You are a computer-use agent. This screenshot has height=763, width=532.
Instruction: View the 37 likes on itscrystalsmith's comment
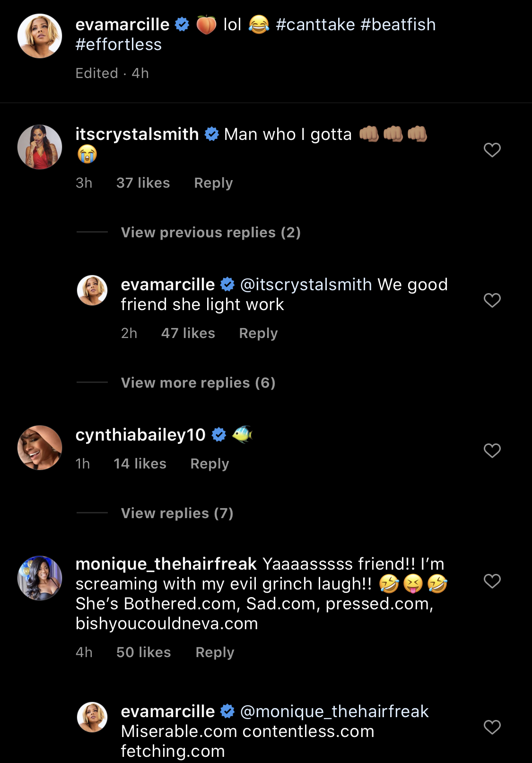(x=143, y=183)
